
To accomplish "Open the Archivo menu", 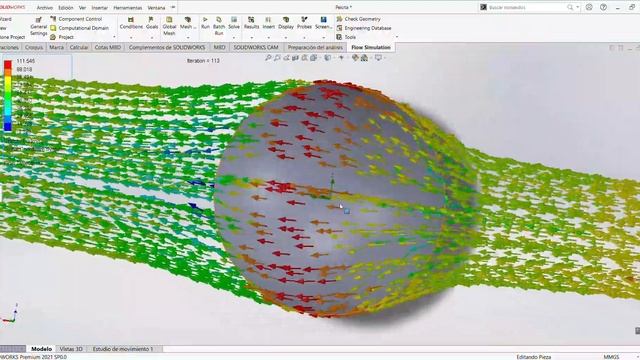I will tap(44, 8).
